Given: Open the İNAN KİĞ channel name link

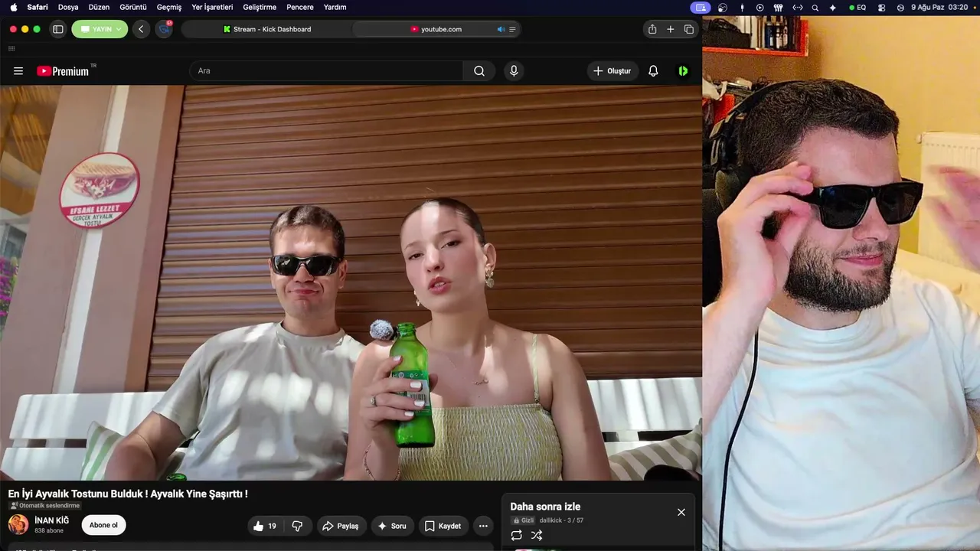Looking at the screenshot, I should pyautogui.click(x=51, y=520).
